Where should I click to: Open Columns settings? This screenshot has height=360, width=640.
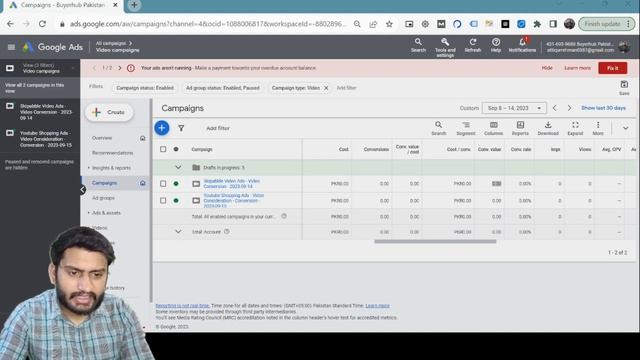pyautogui.click(x=493, y=128)
